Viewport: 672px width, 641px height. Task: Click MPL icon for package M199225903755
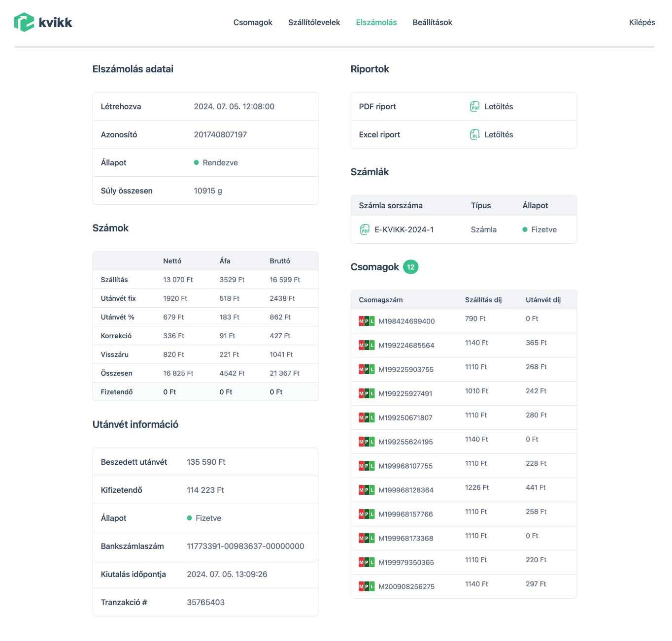click(x=367, y=370)
